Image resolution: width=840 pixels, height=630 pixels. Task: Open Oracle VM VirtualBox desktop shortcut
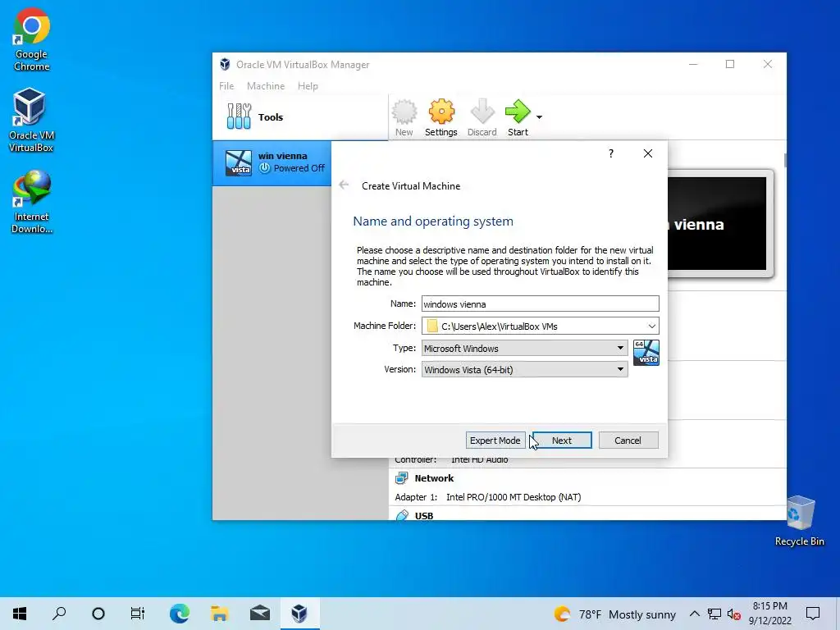point(31,120)
